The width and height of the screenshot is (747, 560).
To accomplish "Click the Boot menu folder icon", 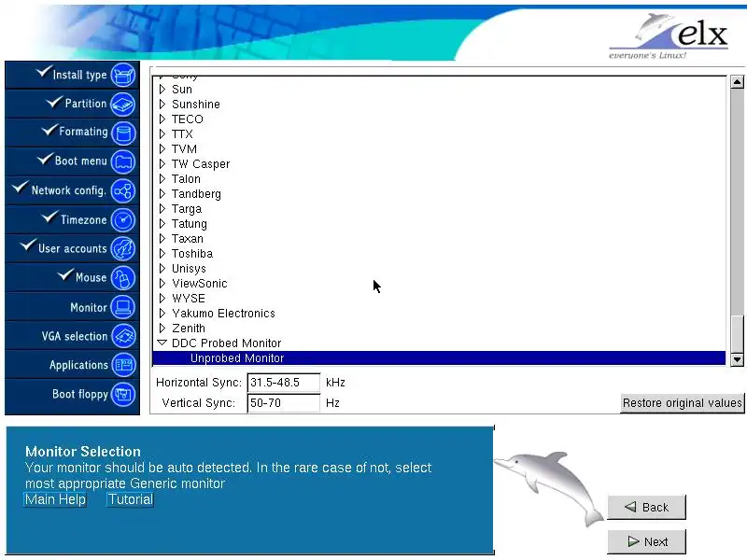I will click(123, 161).
